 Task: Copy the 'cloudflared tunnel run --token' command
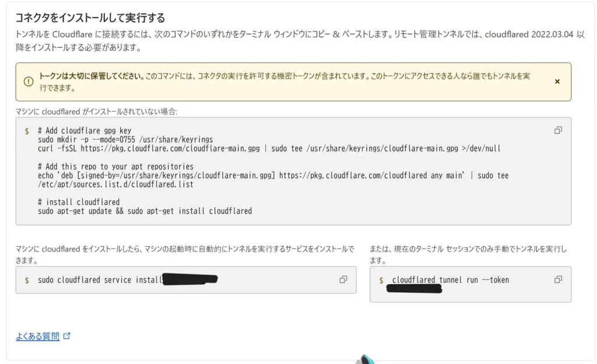[x=558, y=280]
